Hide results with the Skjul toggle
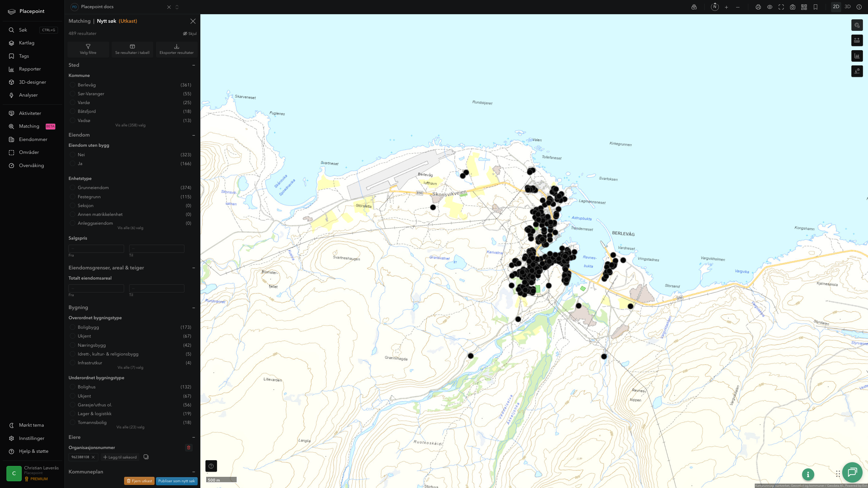 190,34
